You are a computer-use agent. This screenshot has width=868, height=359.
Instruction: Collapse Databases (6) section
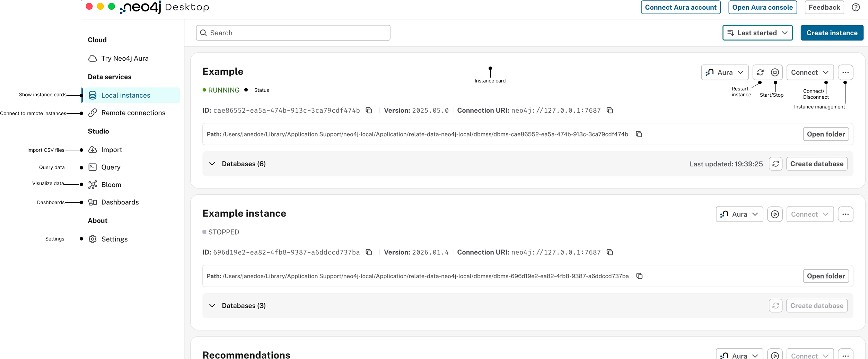212,164
